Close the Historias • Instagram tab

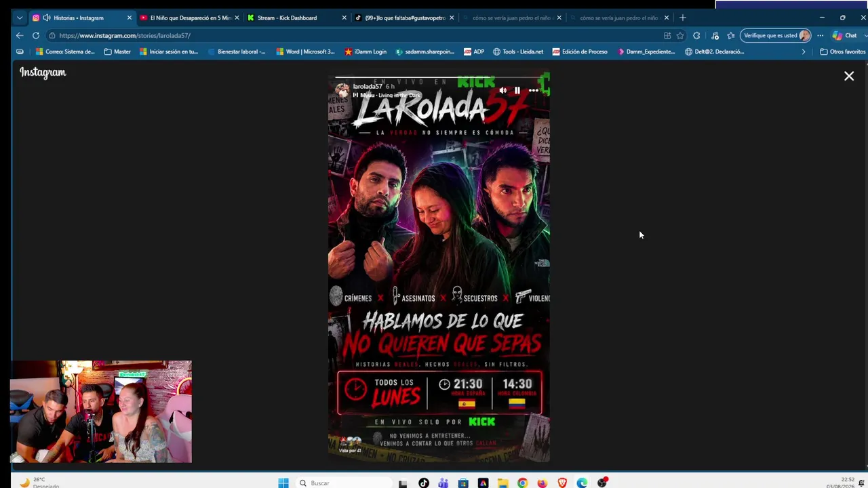tap(129, 18)
